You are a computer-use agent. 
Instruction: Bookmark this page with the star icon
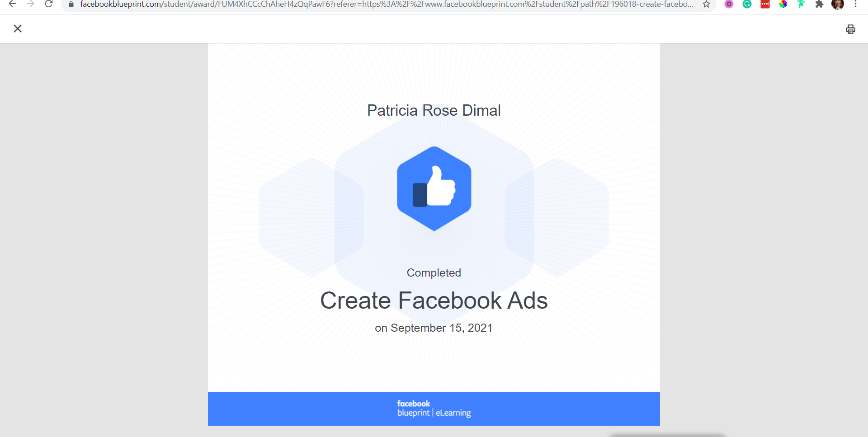pyautogui.click(x=706, y=5)
